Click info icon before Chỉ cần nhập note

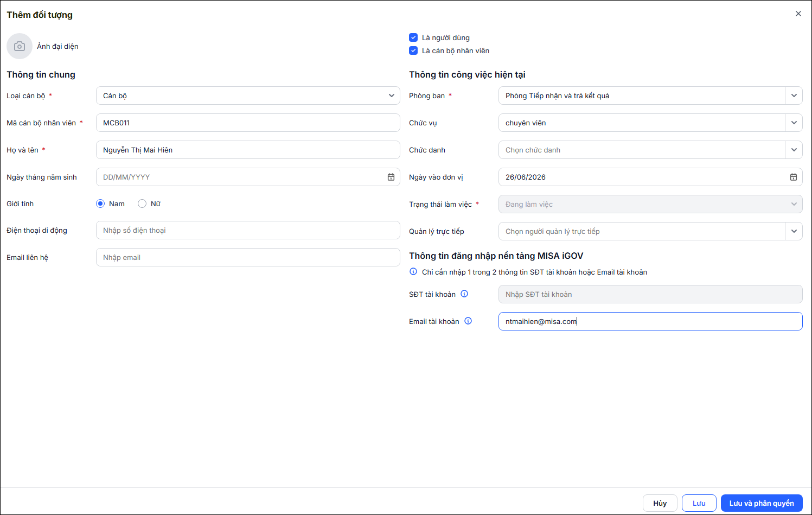[413, 271]
